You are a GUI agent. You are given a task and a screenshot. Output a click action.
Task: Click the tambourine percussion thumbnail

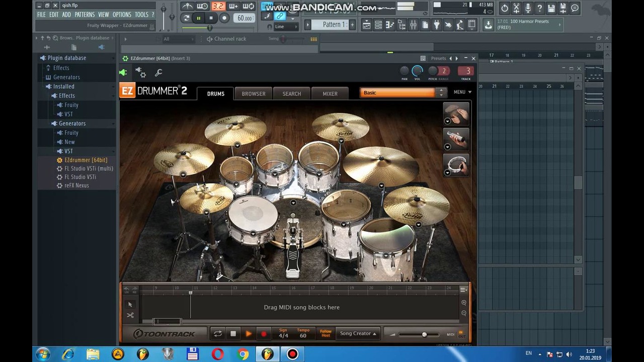point(457,165)
